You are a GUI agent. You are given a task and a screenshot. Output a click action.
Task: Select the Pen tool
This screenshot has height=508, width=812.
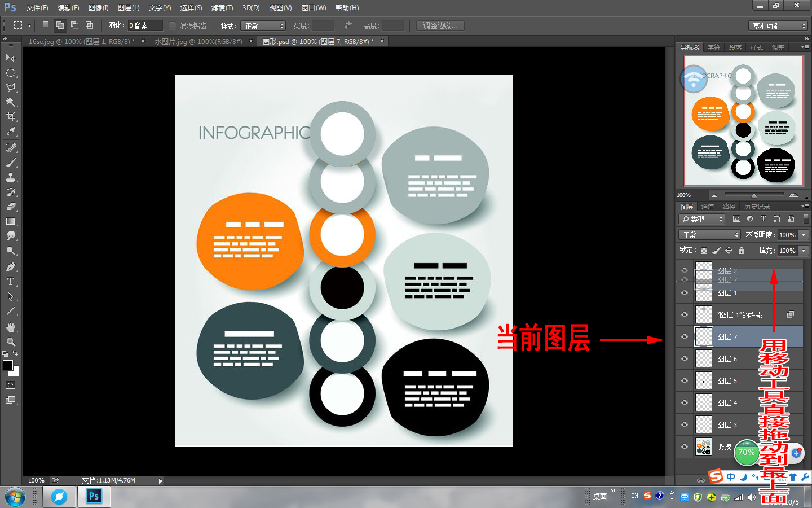pyautogui.click(x=10, y=267)
